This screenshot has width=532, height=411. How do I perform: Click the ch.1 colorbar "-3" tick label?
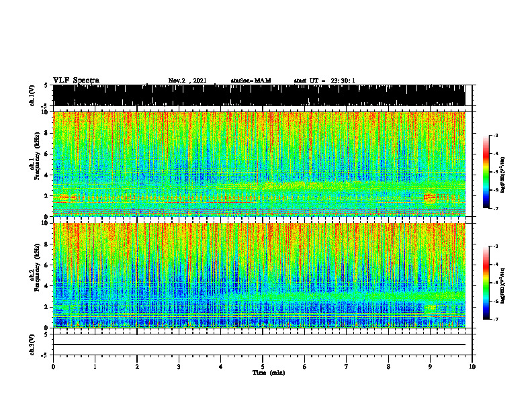click(496, 135)
